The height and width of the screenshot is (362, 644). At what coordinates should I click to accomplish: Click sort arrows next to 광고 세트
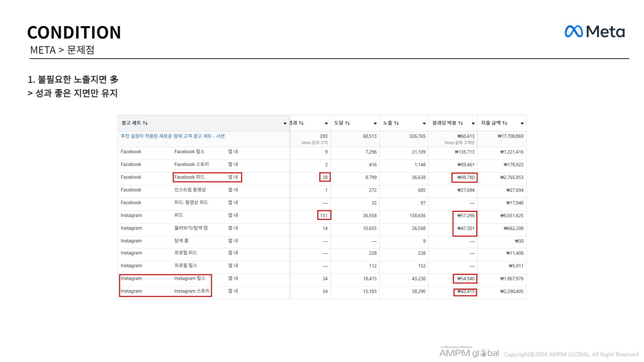pyautogui.click(x=145, y=123)
